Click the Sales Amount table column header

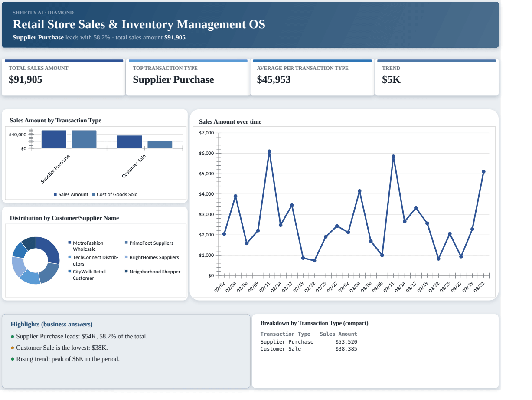(338, 334)
